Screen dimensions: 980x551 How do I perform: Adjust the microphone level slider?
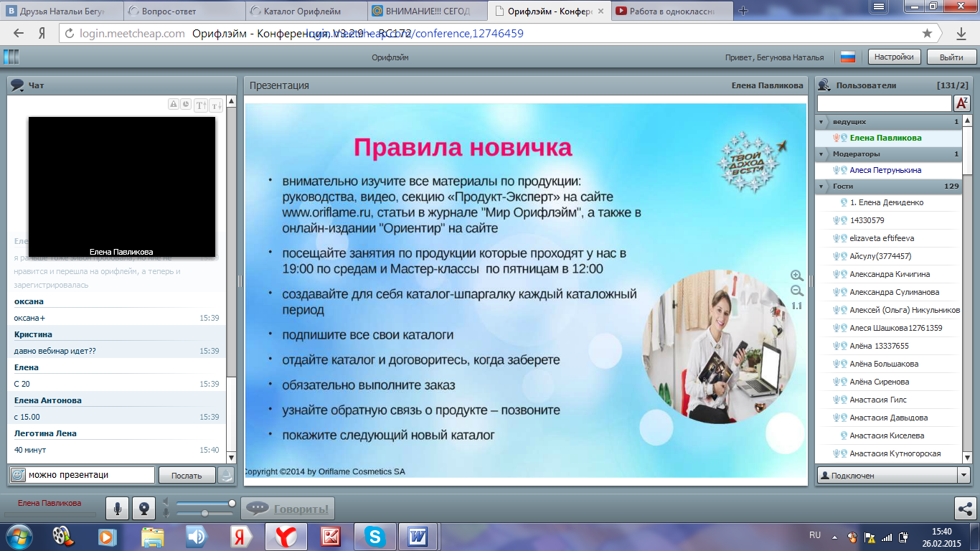(205, 513)
